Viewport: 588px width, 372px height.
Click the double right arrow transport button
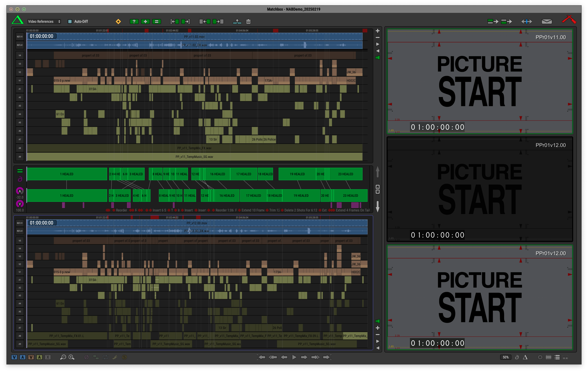315,357
